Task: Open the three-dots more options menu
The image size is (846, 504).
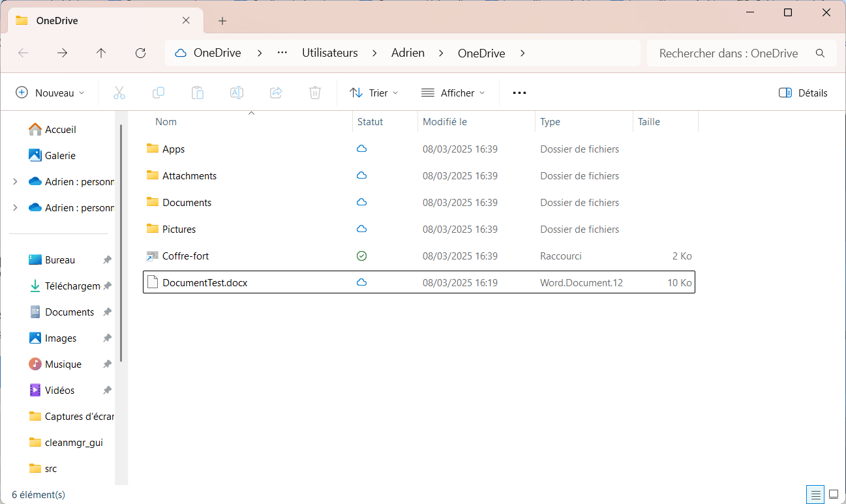Action: [x=519, y=93]
